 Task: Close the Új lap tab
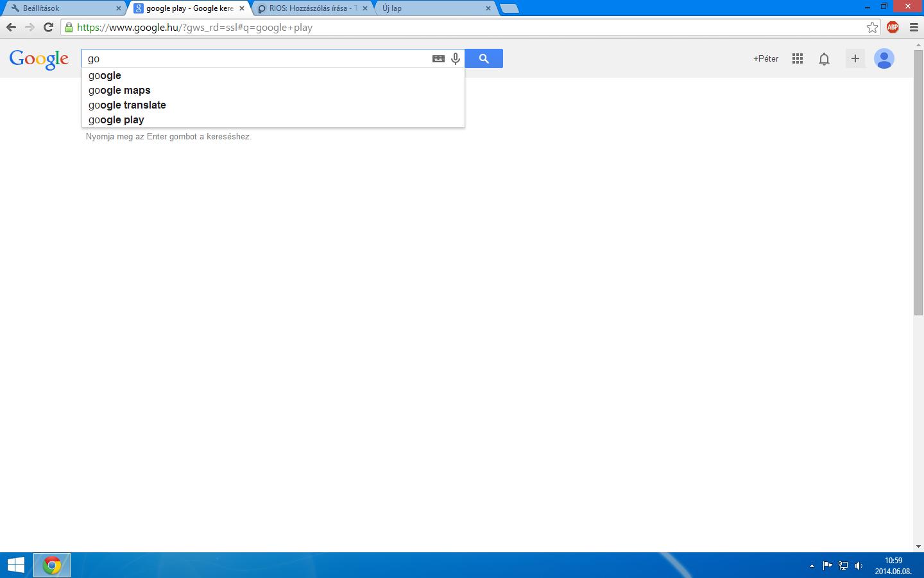[488, 8]
